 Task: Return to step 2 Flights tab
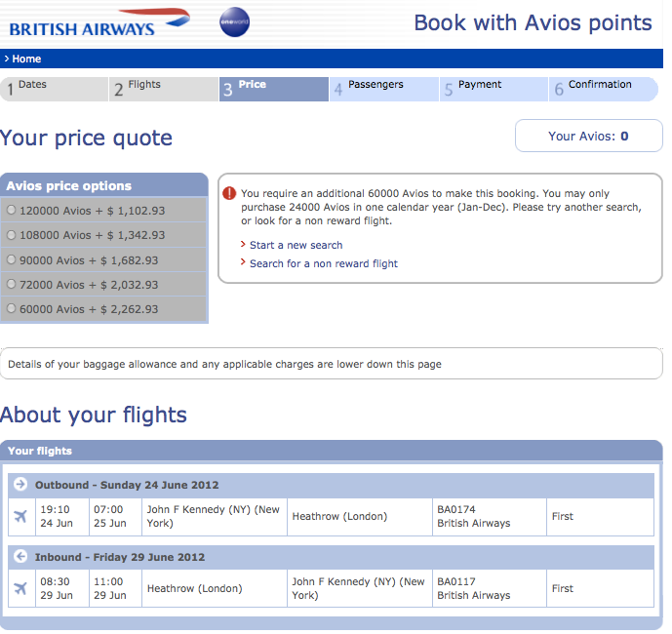164,89
